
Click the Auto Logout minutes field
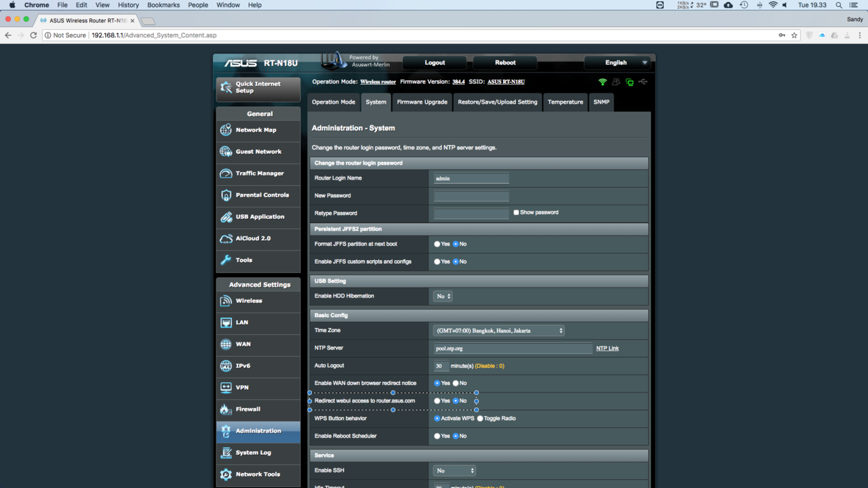tap(441, 366)
